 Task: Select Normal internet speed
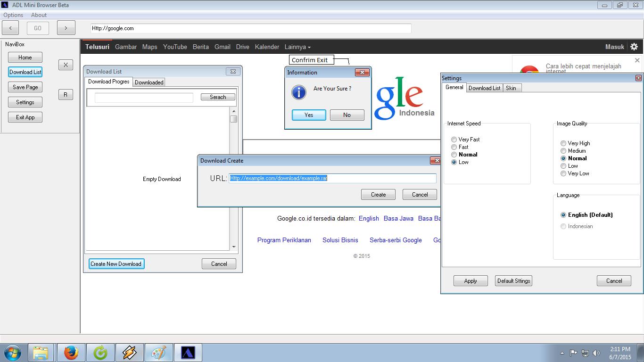[x=464, y=155]
